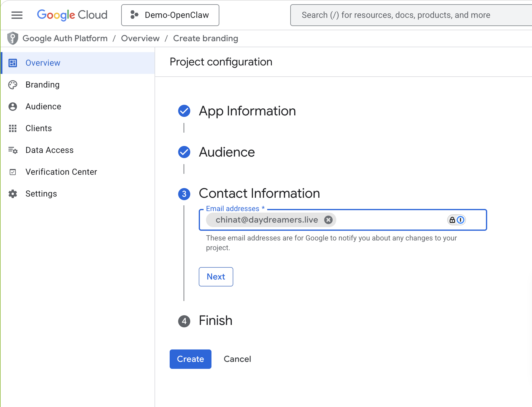
Task: Open the Demo-OpenClaw project picker
Action: tap(170, 15)
